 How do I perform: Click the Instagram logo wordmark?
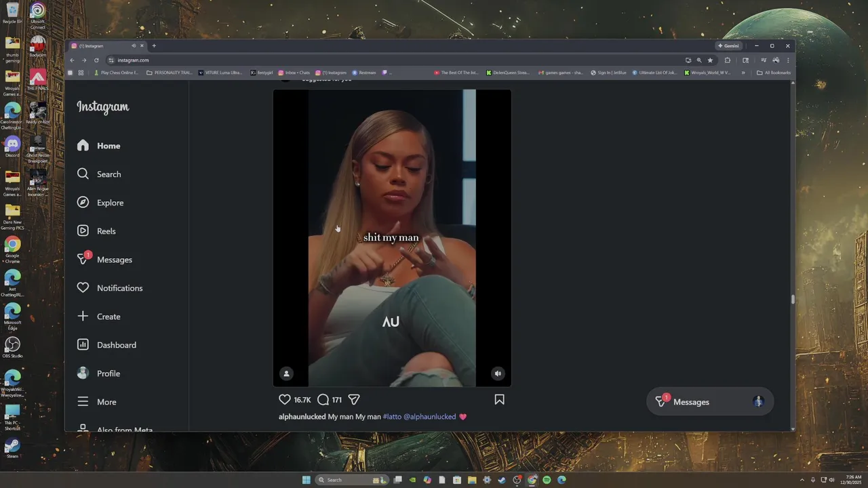coord(102,107)
